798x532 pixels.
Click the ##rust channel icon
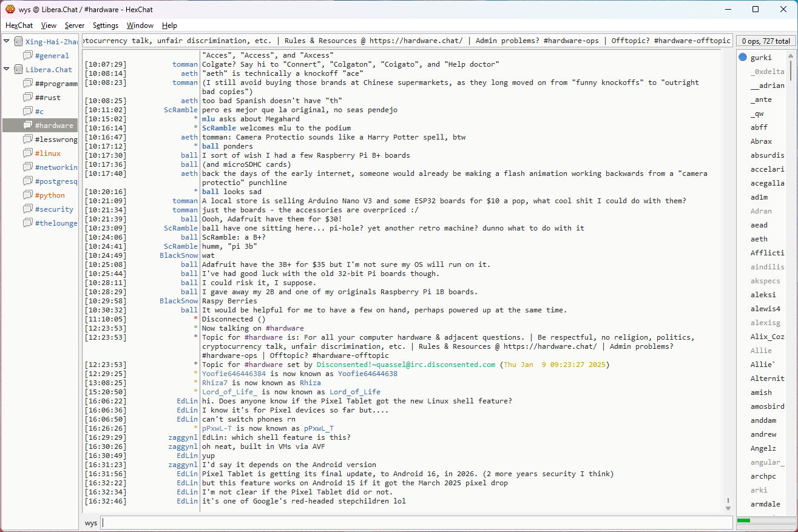(27, 98)
